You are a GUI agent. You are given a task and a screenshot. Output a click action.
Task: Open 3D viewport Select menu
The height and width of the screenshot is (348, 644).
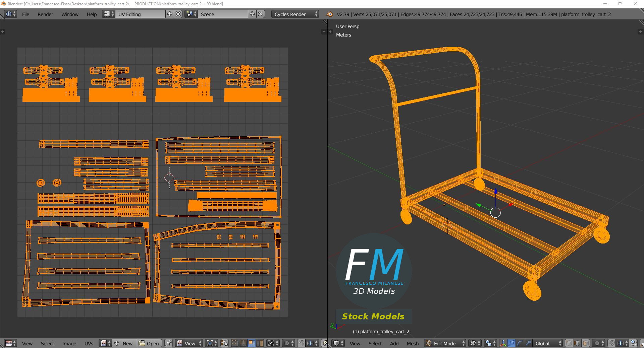tap(375, 344)
